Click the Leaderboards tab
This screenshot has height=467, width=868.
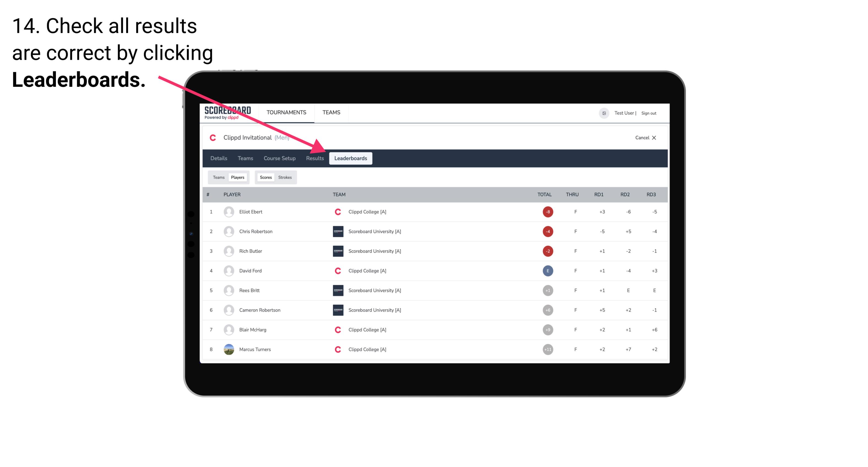click(351, 158)
